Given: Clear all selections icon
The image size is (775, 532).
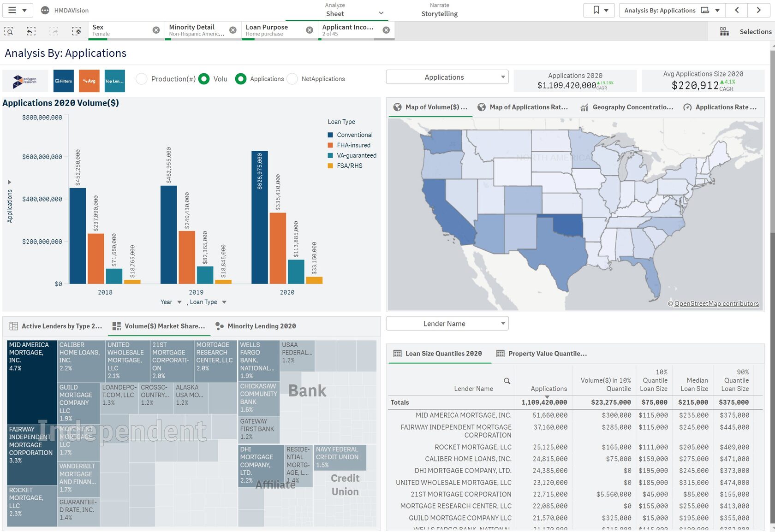Looking at the screenshot, I should coord(77,31).
